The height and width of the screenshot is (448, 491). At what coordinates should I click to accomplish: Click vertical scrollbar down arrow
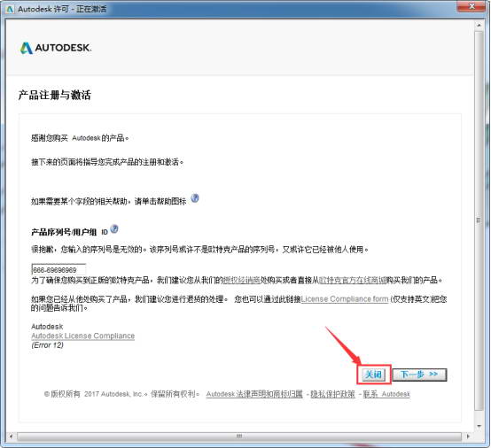(x=479, y=426)
